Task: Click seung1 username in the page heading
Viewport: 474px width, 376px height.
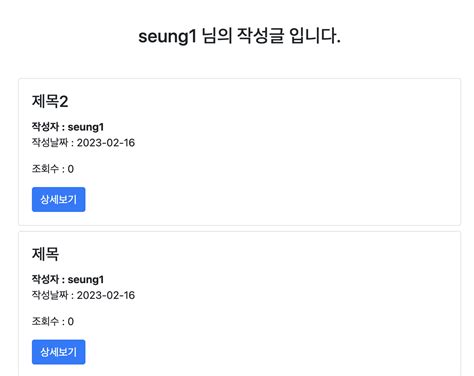Action: coord(167,36)
